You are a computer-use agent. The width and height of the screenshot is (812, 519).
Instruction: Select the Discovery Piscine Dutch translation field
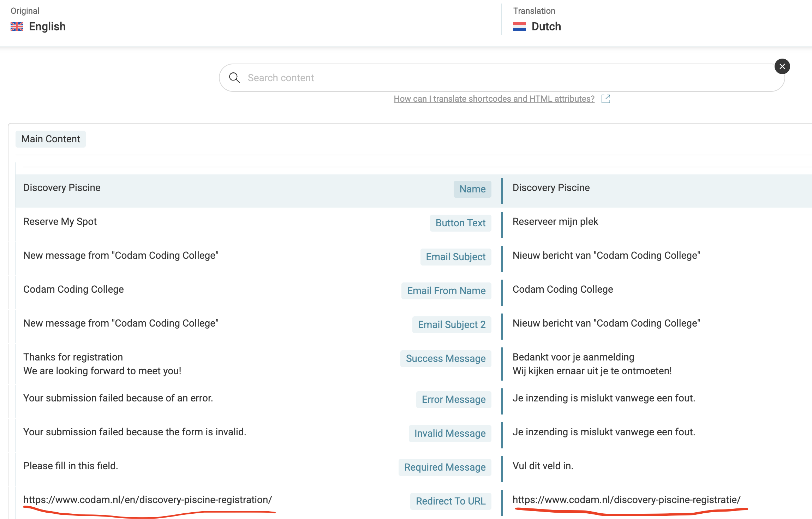(x=551, y=188)
